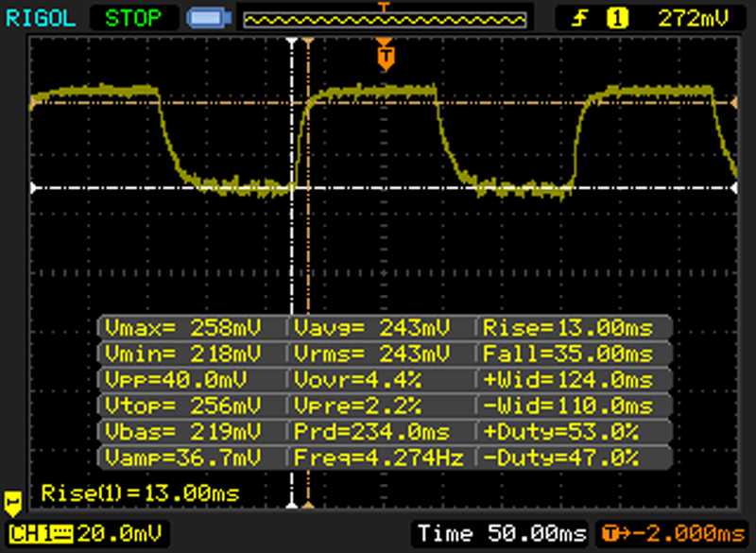Click the -Wid=110.0ms measurement
The image size is (756, 553).
click(x=568, y=406)
